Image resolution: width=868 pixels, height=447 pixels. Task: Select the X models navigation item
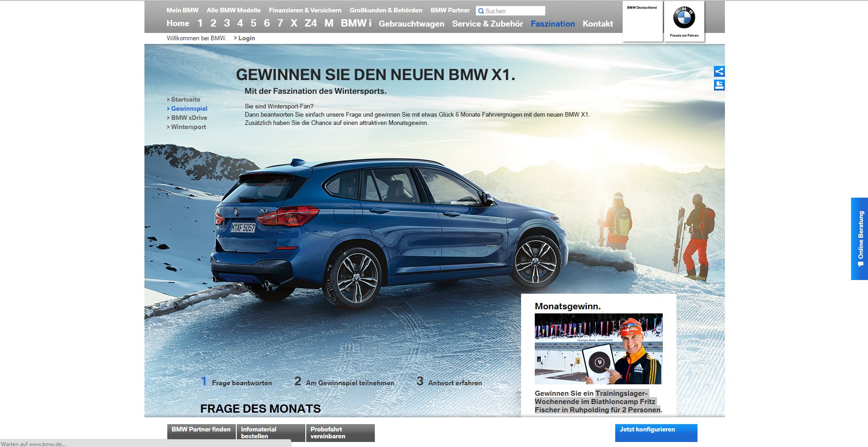point(294,23)
